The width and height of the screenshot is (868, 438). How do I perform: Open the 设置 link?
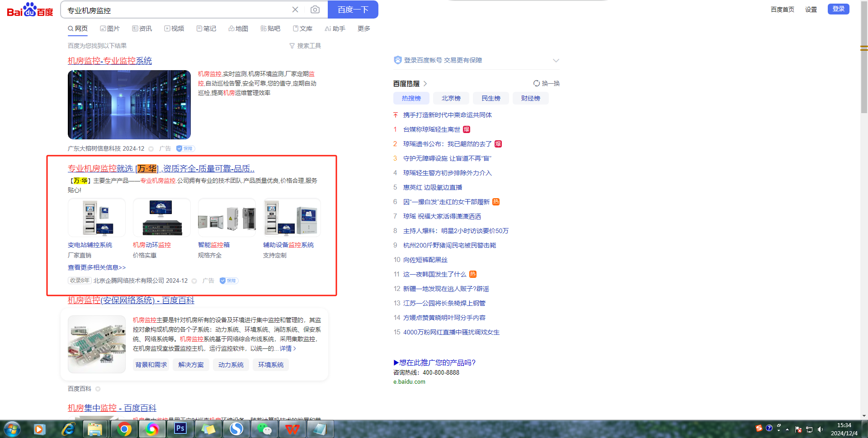pos(811,10)
